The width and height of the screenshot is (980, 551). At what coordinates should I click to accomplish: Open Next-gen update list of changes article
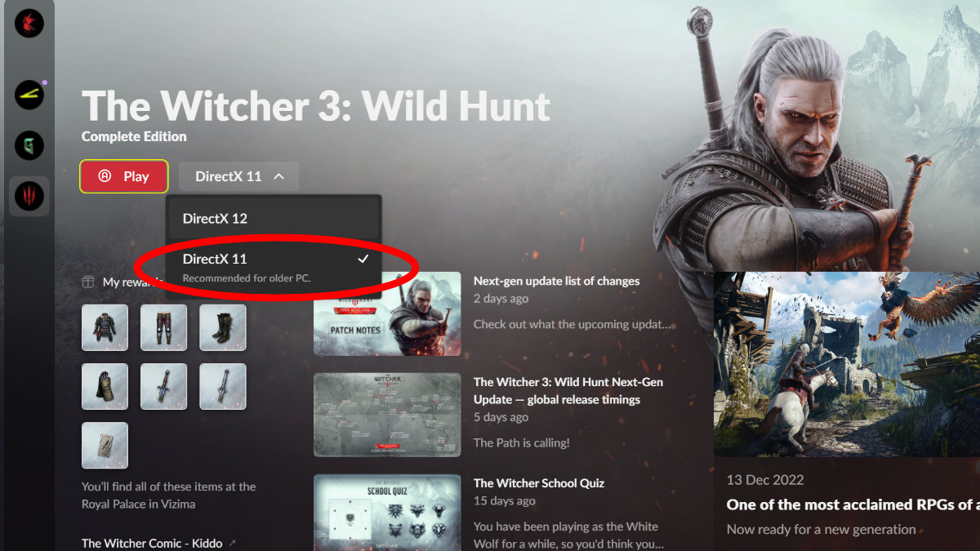(556, 281)
